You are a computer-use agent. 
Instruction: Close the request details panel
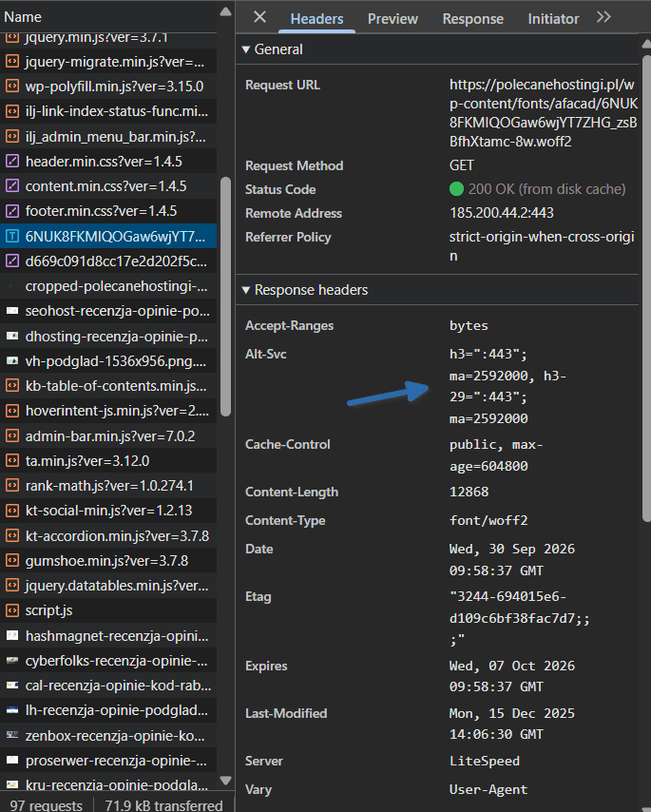tap(259, 18)
